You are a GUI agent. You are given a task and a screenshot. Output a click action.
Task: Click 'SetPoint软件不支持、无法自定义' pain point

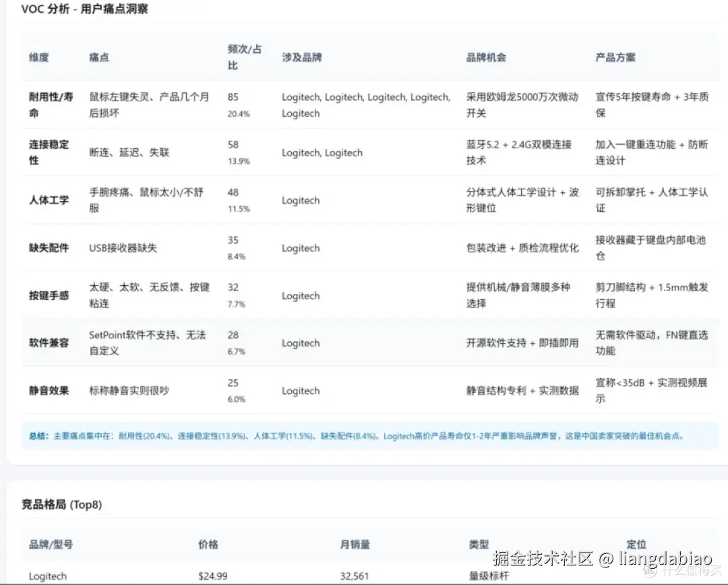tap(147, 342)
